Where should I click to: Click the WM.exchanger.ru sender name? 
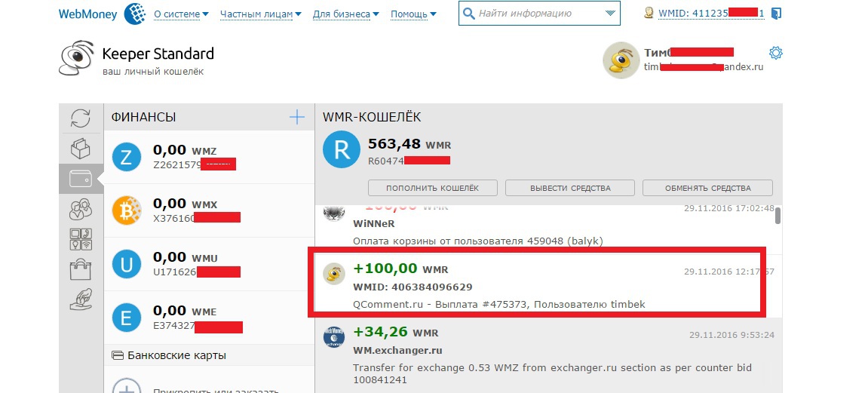397,350
